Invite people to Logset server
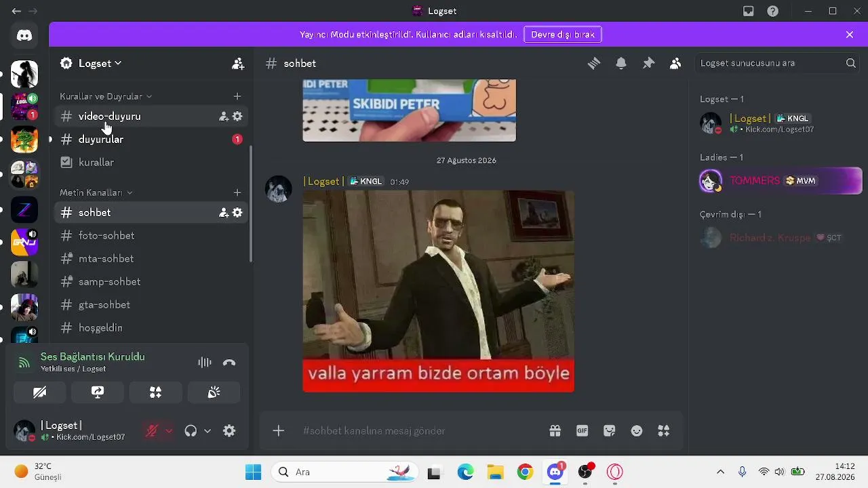 [x=238, y=64]
